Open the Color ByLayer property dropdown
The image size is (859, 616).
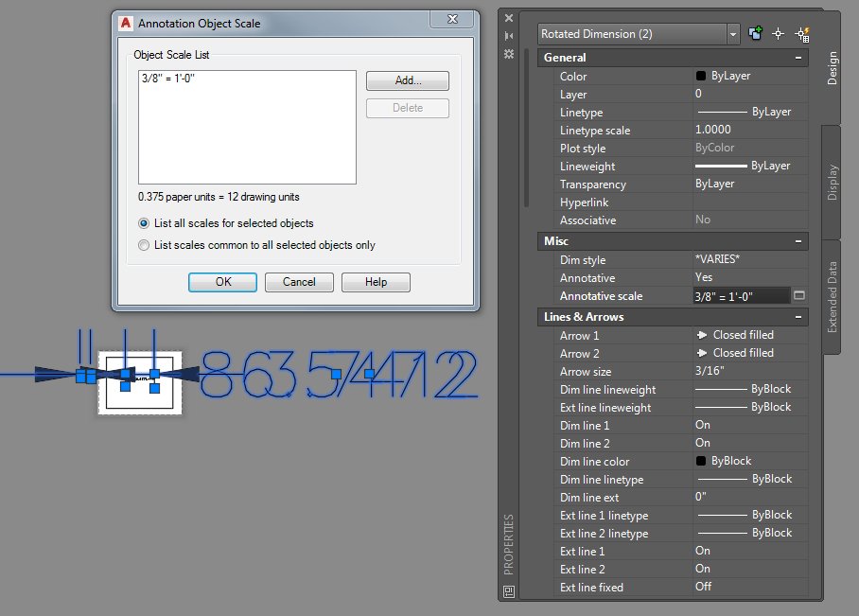click(x=750, y=77)
